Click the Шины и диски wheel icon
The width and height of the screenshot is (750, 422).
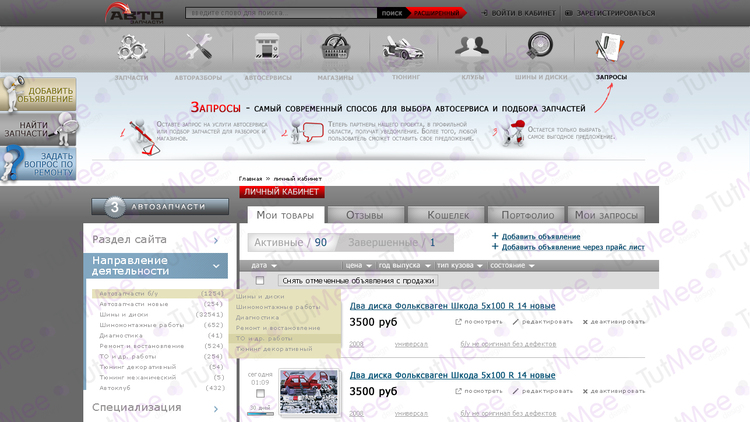point(541,47)
